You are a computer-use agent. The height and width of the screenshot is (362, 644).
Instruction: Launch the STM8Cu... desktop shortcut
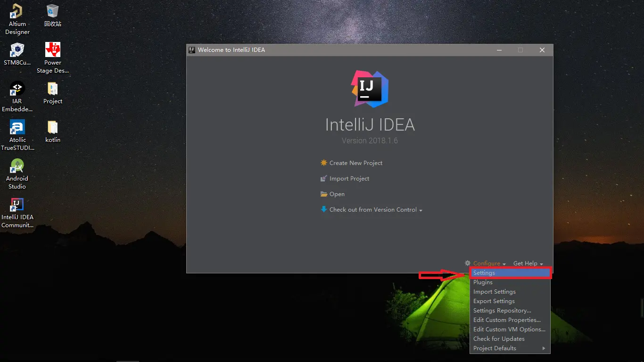pos(17,54)
